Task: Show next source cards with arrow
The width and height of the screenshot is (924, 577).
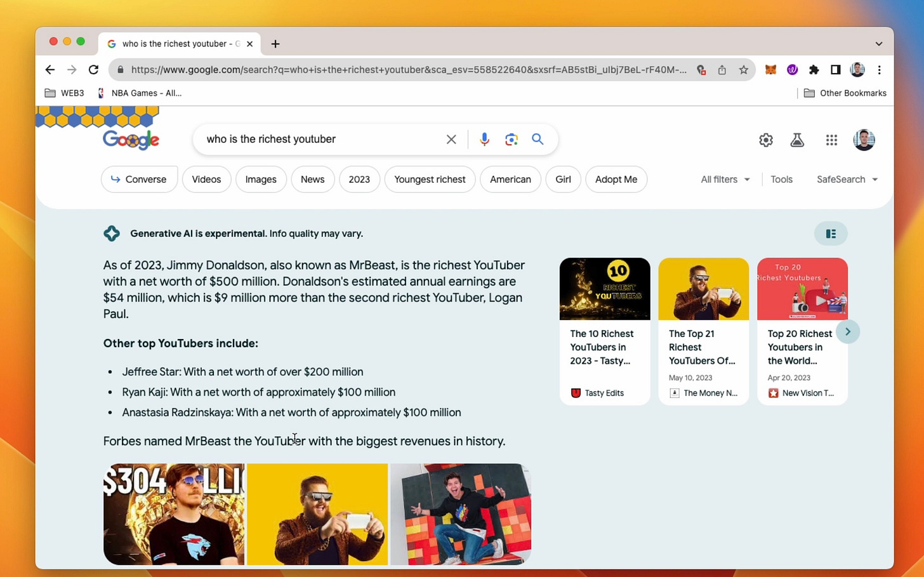Action: tap(848, 331)
